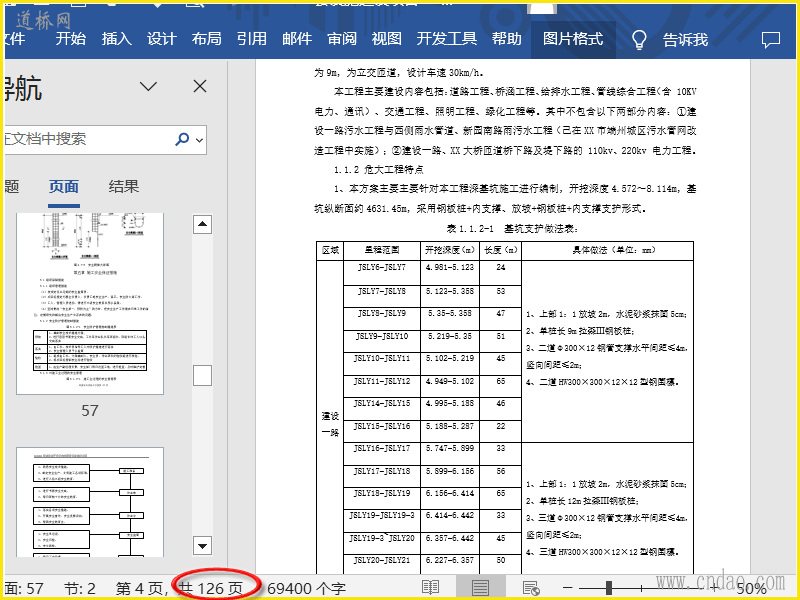Viewport: 800px width, 600px height.
Task: Click table header 区域
Action: coord(330,250)
